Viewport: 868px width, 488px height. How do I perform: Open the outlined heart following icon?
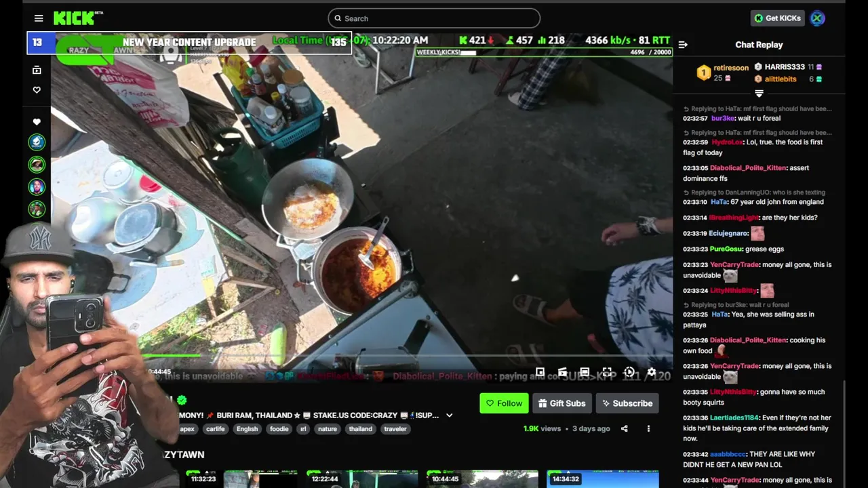point(37,89)
